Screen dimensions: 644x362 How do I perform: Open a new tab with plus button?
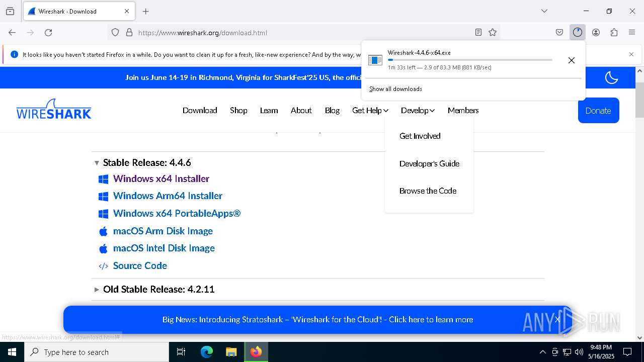(146, 11)
